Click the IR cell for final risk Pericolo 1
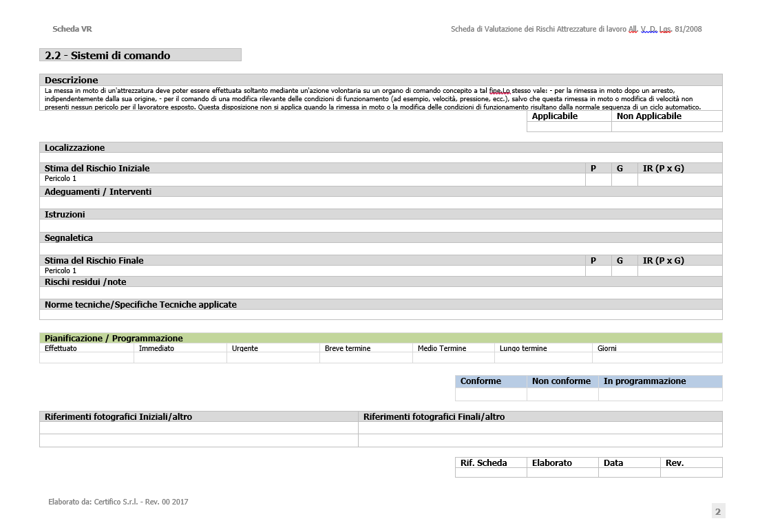 (x=679, y=271)
